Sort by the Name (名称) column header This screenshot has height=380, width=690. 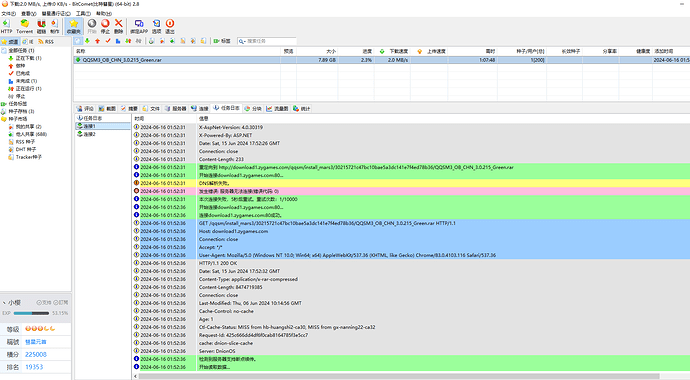click(177, 51)
